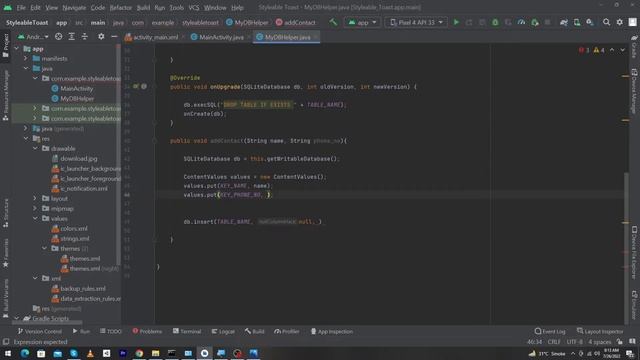
Task: Collapse the app module node
Action: click(17, 49)
